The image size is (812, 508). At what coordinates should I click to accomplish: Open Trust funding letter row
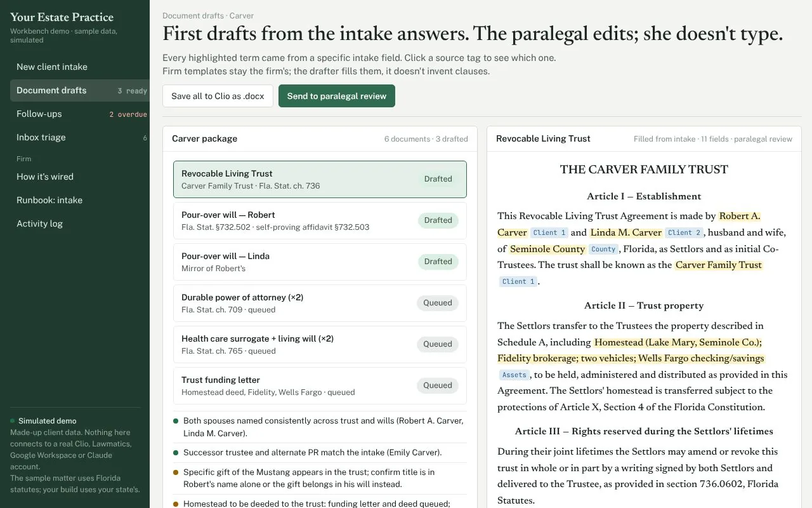320,385
